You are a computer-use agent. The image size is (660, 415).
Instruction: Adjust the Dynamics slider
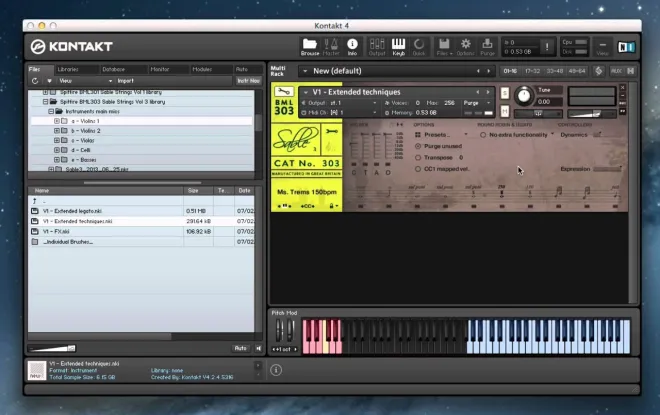(597, 135)
